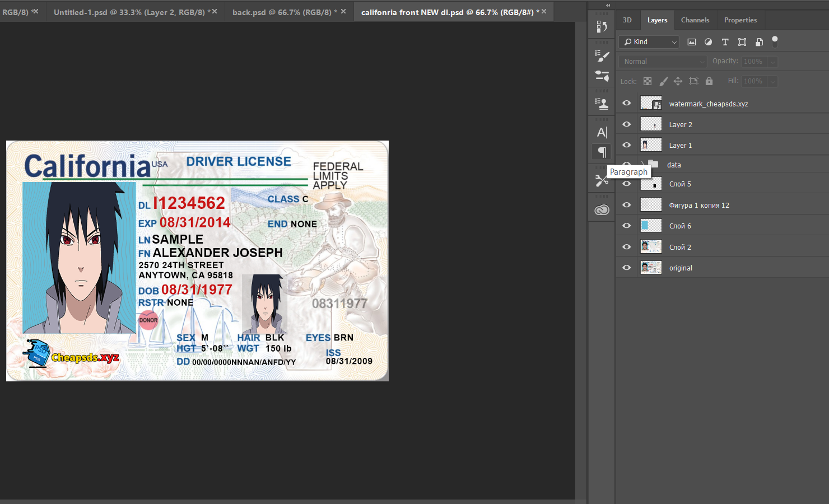Hide the original layer
829x504 pixels.
(626, 268)
